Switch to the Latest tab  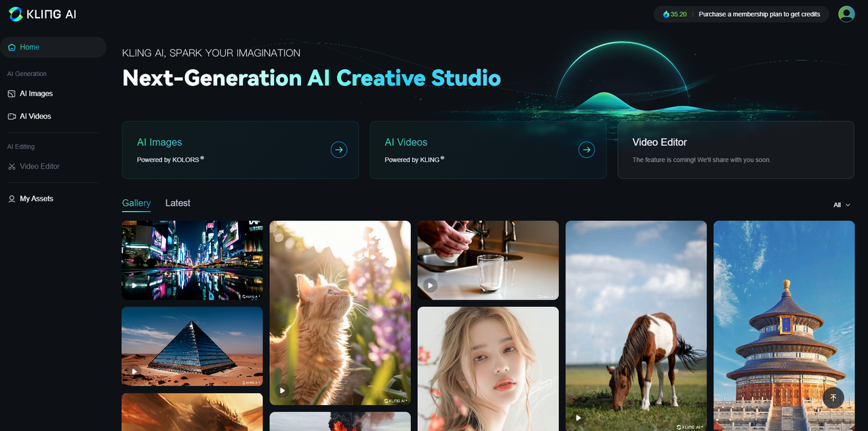tap(178, 203)
